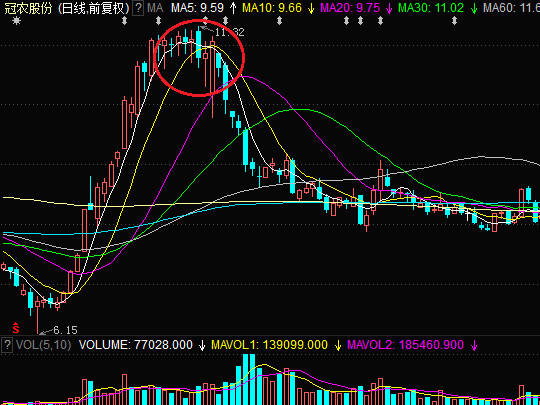Click the red S signal marker
This screenshot has height=405, width=540.
click(x=16, y=328)
